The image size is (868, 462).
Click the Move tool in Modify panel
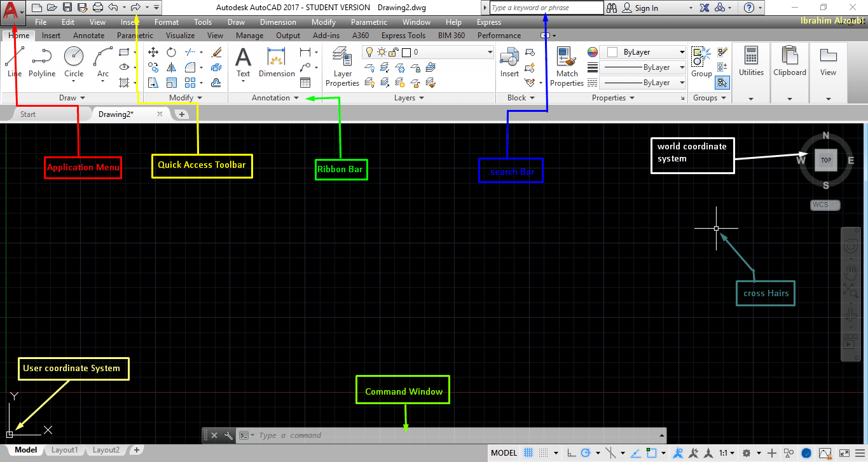pyautogui.click(x=153, y=52)
